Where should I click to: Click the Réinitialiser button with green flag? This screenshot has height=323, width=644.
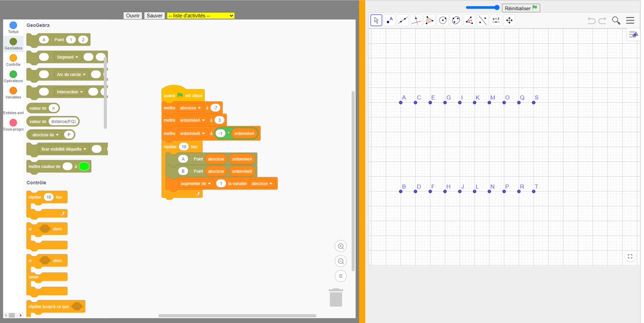(x=521, y=8)
